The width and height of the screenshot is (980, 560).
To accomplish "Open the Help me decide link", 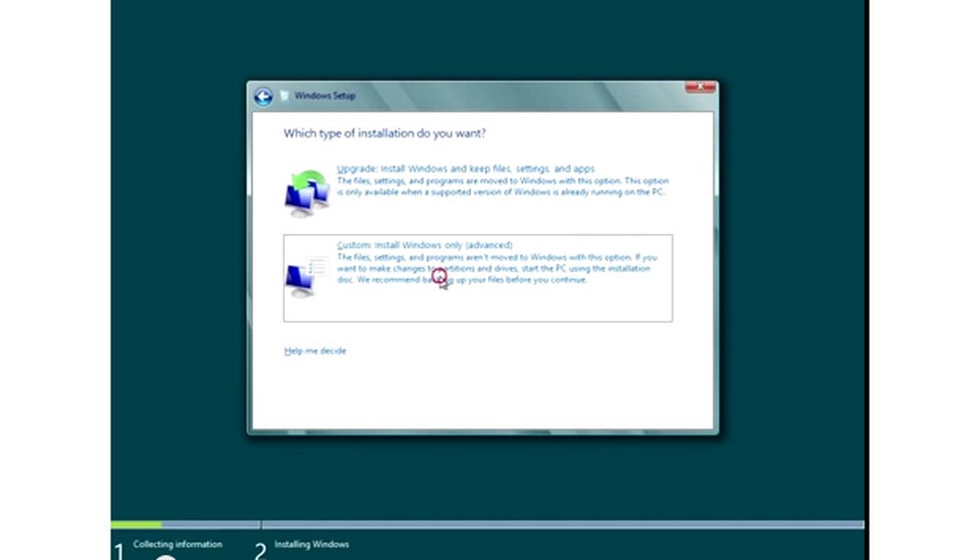I will tap(315, 351).
